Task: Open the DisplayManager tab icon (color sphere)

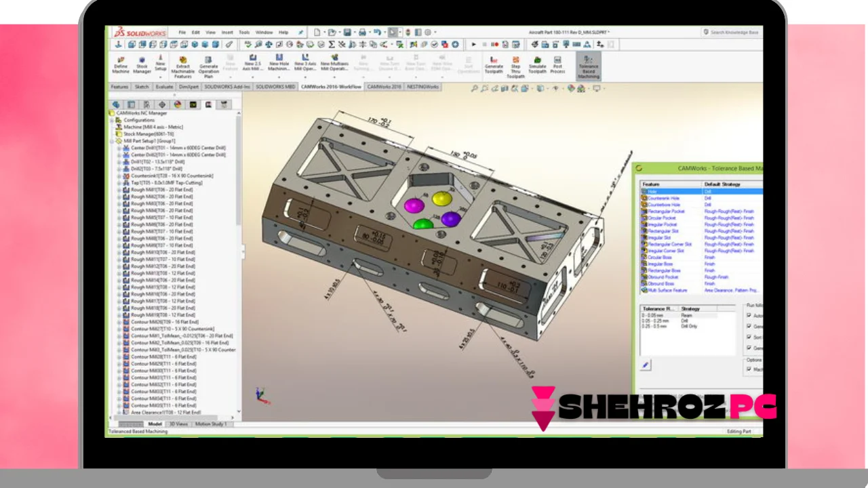Action: (x=178, y=104)
